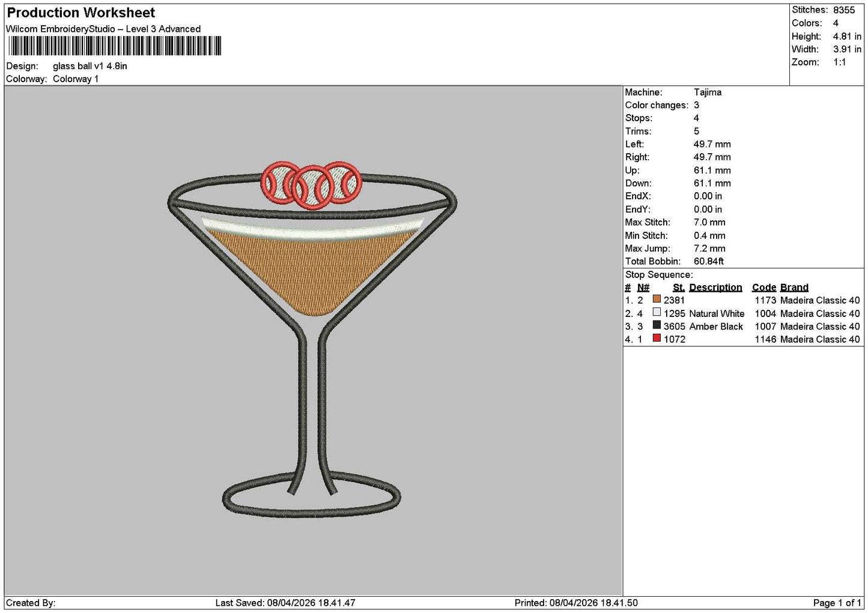Viewport: 868px width, 613px height.
Task: Click the Total Bobbin value '60.84ft'
Action: (x=709, y=261)
